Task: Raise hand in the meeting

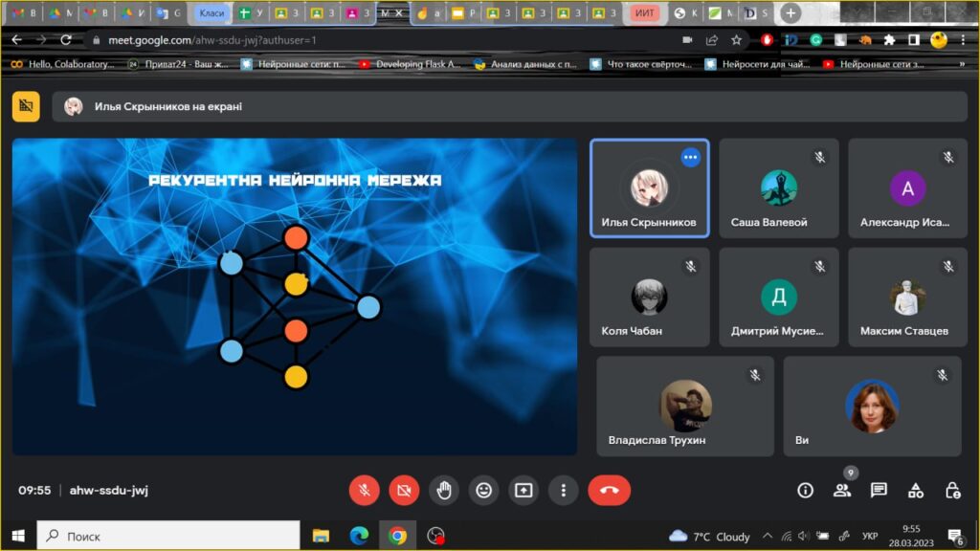Action: (x=444, y=490)
